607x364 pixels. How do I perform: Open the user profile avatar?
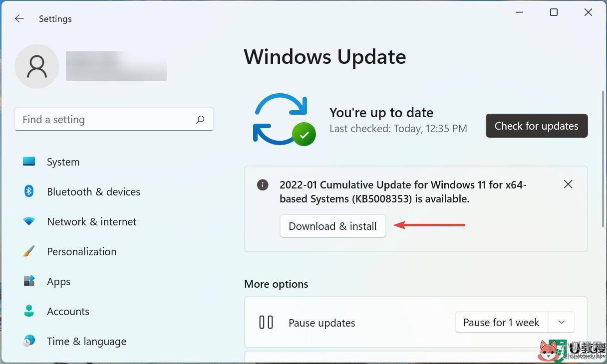click(x=37, y=66)
